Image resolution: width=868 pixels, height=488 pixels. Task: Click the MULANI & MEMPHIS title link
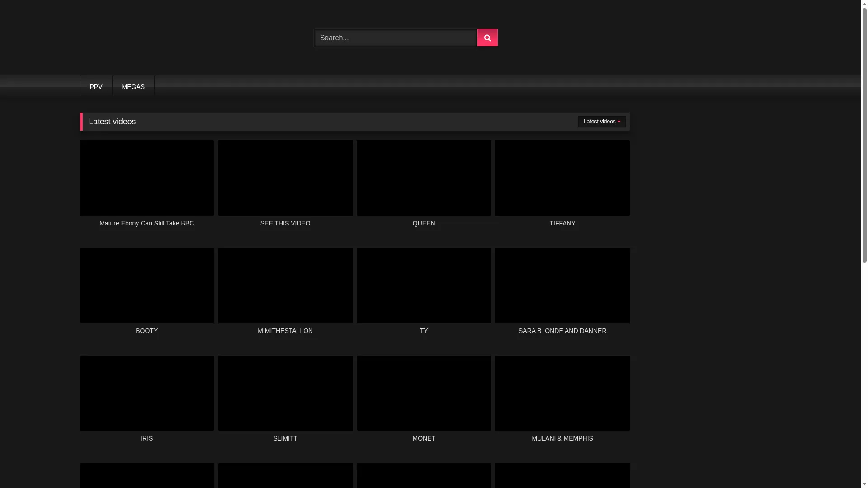point(562,438)
